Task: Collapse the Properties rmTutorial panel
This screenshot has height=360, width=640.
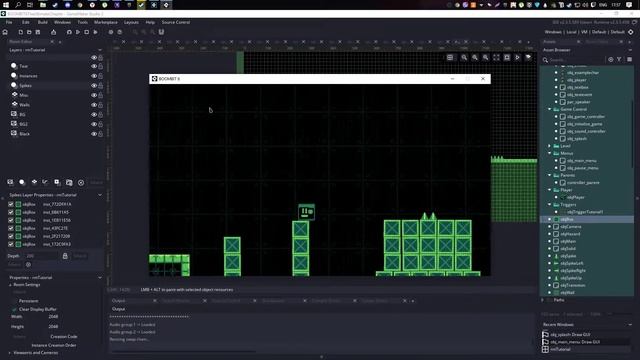Action: tap(100, 278)
